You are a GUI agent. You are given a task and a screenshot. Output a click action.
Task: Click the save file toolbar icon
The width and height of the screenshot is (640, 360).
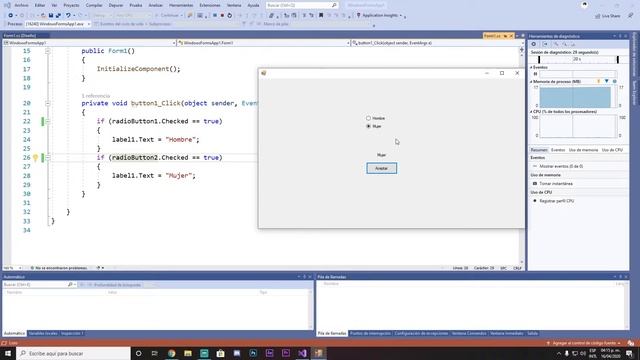point(51,16)
